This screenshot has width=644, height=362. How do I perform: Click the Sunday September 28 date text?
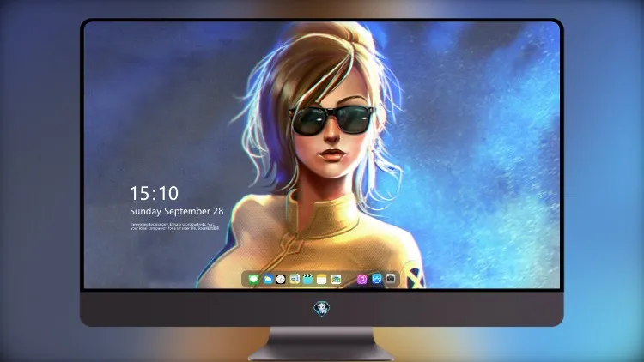177,211
